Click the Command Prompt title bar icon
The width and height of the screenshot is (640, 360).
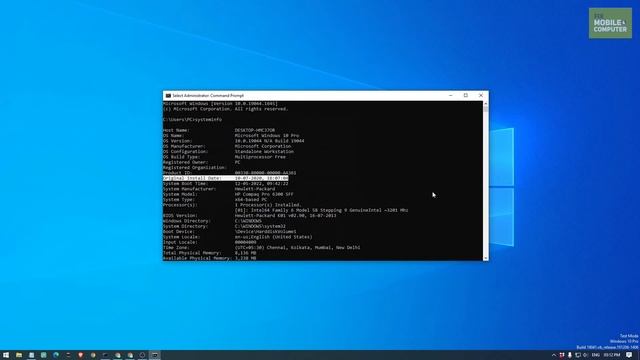[168, 96]
